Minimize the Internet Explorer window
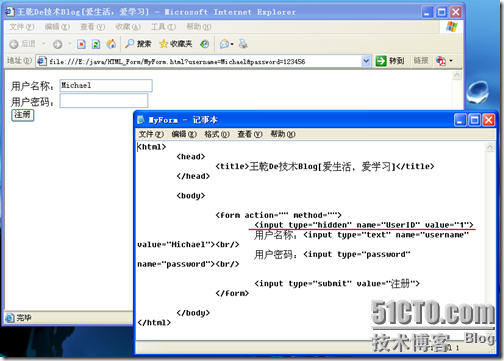The image size is (504, 361). [427, 12]
